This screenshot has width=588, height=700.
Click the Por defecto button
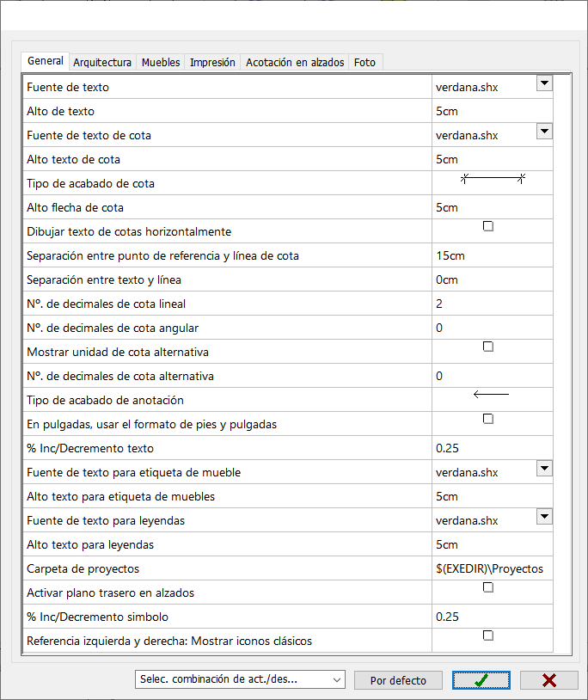pyautogui.click(x=398, y=680)
